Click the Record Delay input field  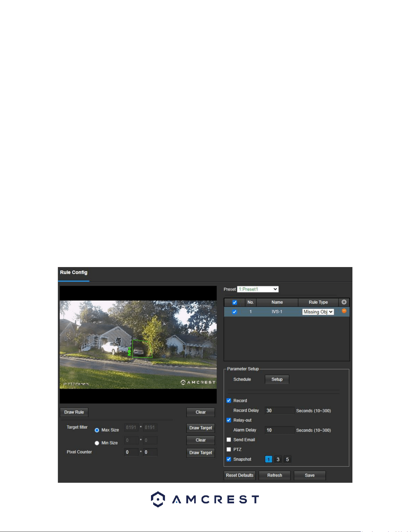(x=280, y=411)
